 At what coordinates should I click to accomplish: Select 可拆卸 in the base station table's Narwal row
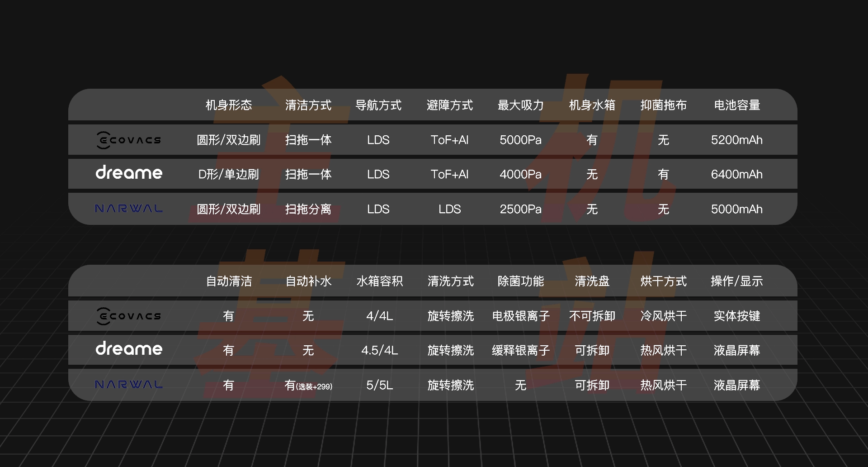(x=592, y=386)
